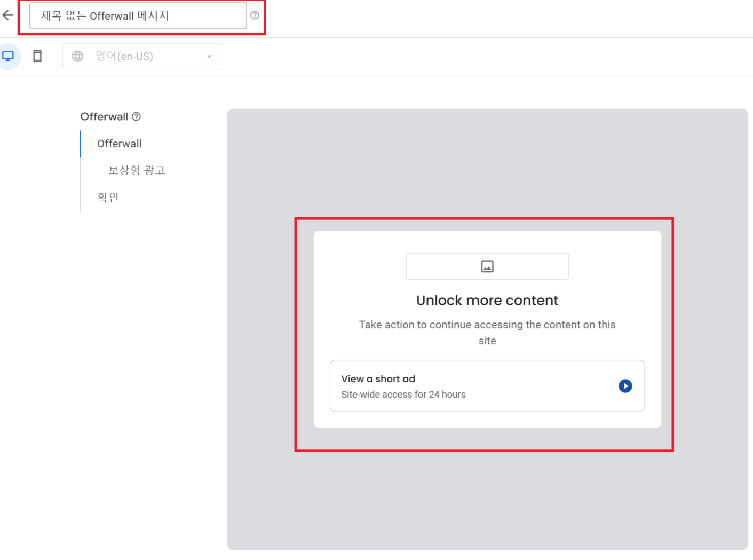The width and height of the screenshot is (753, 560).
Task: Switch to desktop preview mode
Action: (8, 56)
